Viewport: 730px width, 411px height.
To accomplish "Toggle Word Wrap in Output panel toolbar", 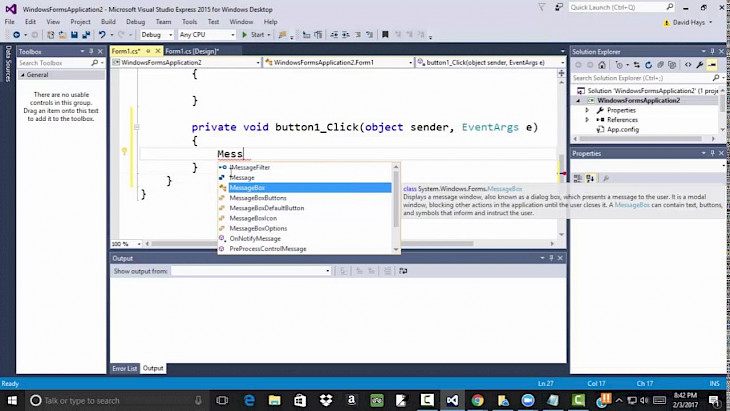I will pyautogui.click(x=403, y=271).
